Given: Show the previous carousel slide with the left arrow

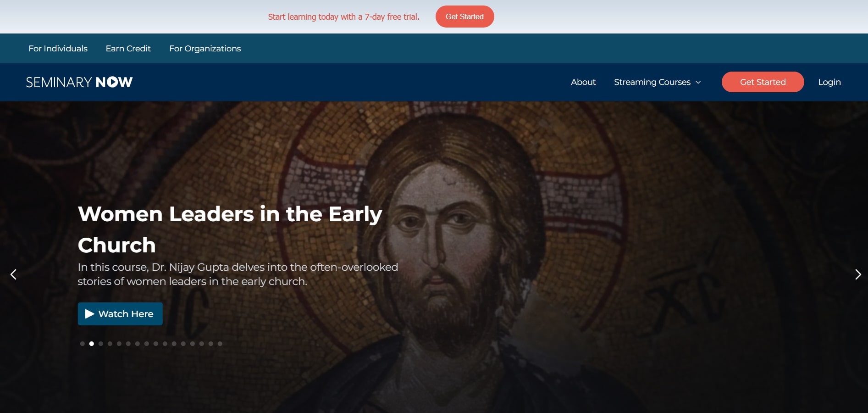Looking at the screenshot, I should tap(13, 274).
